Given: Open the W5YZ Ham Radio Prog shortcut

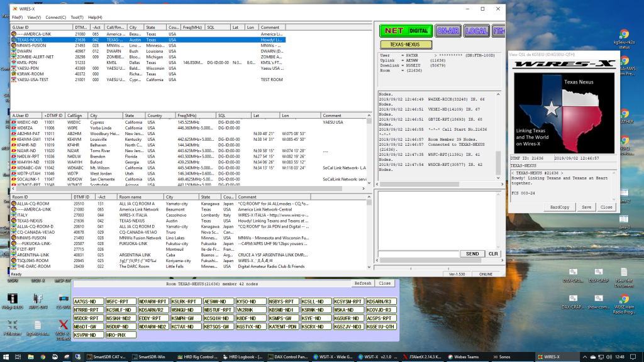Looking at the screenshot, I should 623,299.
